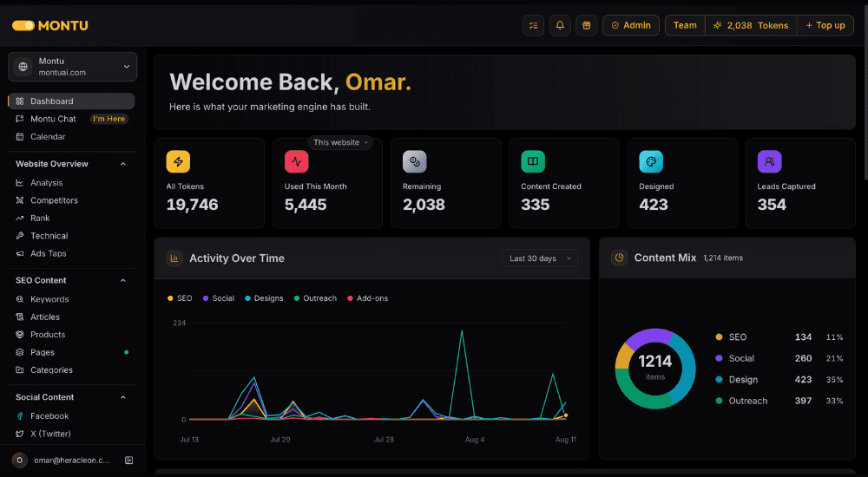Open the notifications bell icon
The width and height of the screenshot is (868, 477).
click(560, 25)
